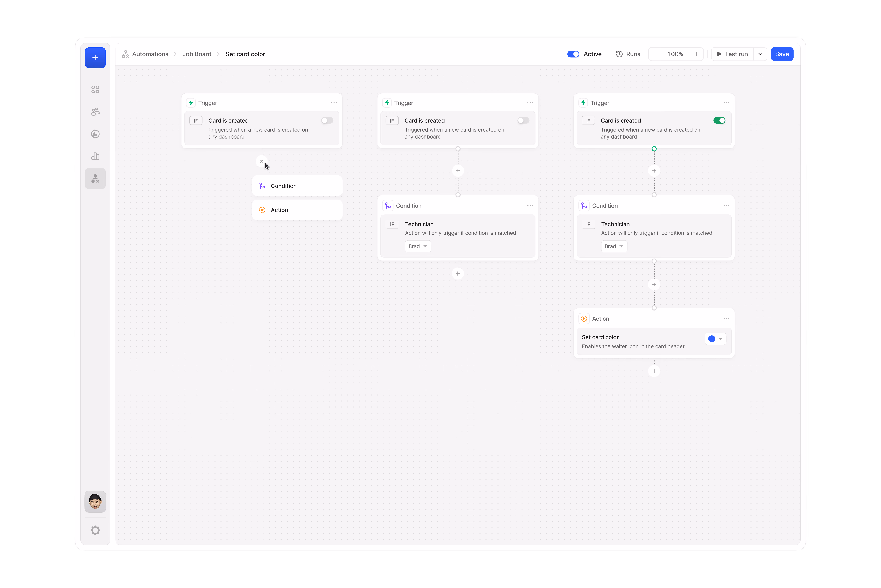The width and height of the screenshot is (881, 588).
Task: Open the user avatar profile
Action: point(95,502)
